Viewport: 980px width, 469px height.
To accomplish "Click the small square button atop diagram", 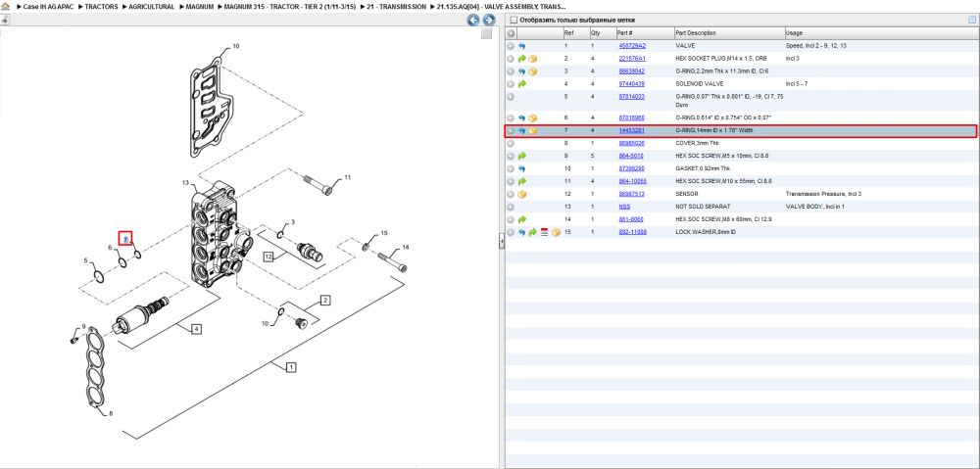I will click(486, 33).
